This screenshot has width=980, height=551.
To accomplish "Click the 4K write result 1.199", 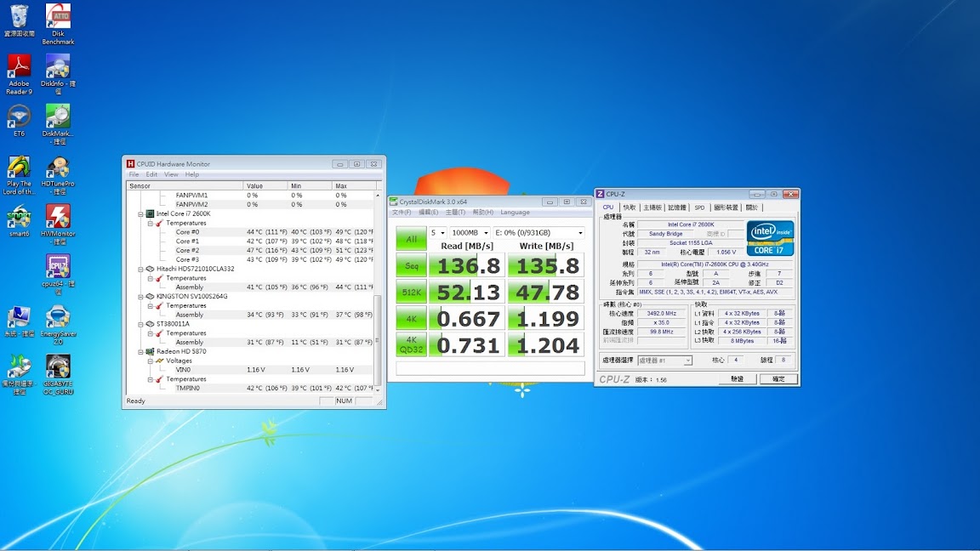I will [x=545, y=319].
